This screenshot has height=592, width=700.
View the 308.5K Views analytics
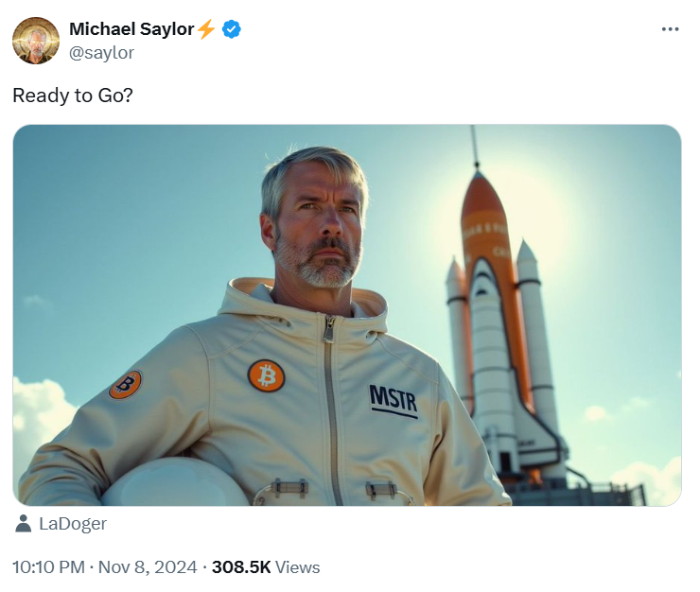pyautogui.click(x=266, y=567)
